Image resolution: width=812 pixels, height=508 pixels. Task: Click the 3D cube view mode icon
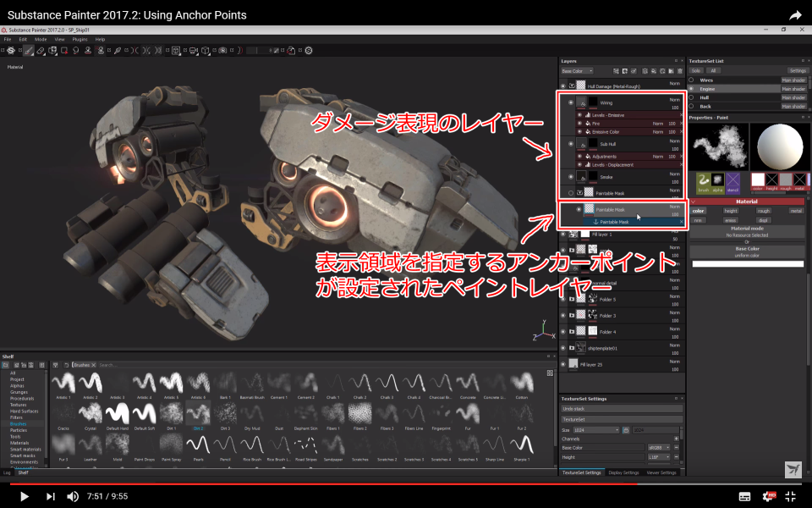(x=205, y=50)
